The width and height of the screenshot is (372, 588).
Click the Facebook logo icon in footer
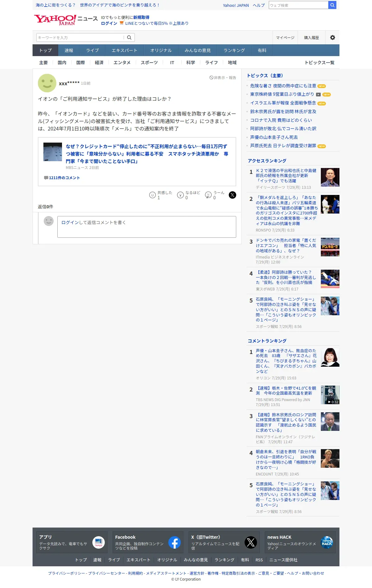coord(175,542)
